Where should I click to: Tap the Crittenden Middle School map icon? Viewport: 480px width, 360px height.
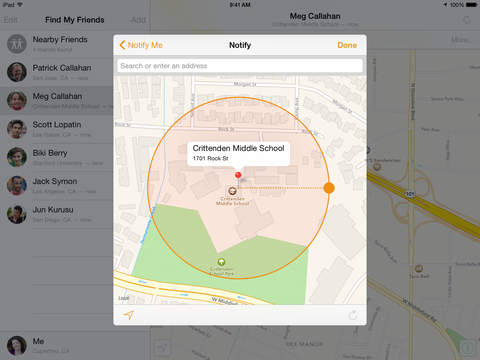(x=232, y=191)
